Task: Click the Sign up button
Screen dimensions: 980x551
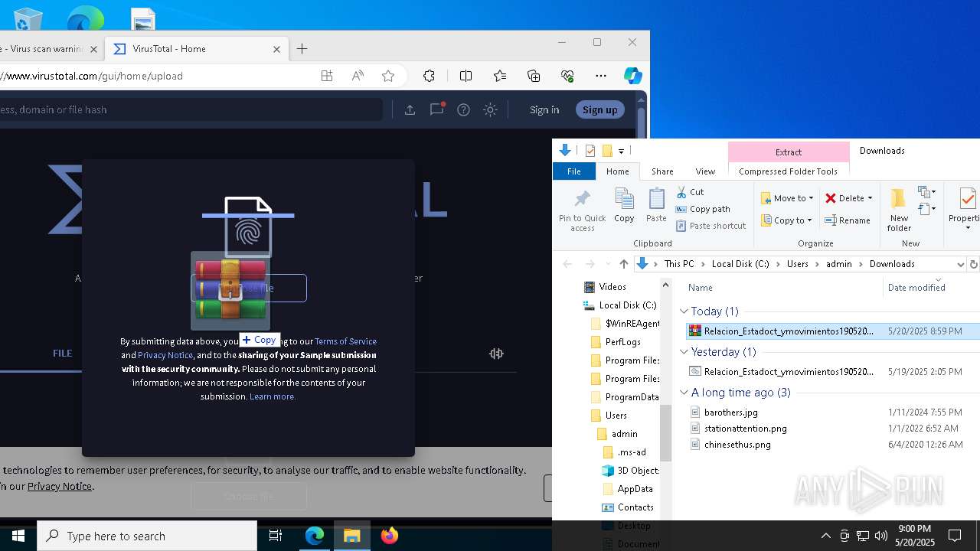Action: [599, 109]
